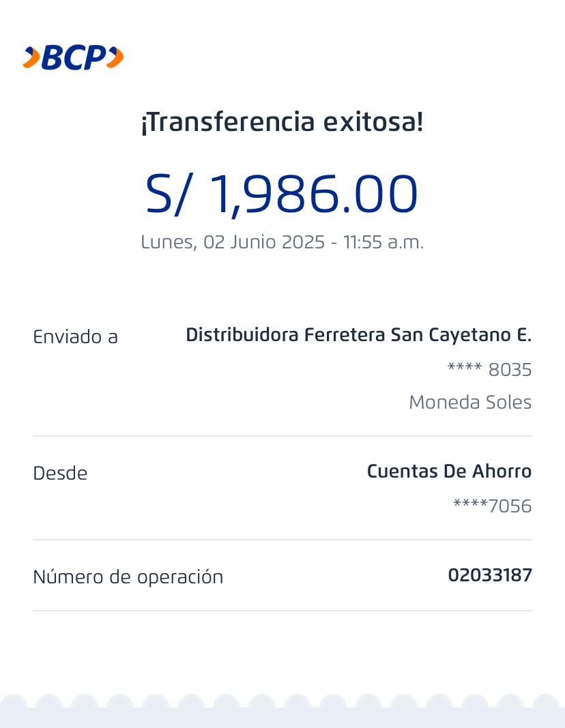Click the left orange chevron of the BCP logo

pos(31,58)
